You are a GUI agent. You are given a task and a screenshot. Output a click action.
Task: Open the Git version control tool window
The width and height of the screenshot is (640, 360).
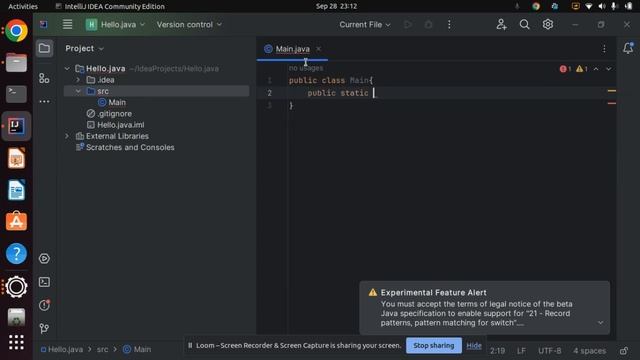[44, 329]
